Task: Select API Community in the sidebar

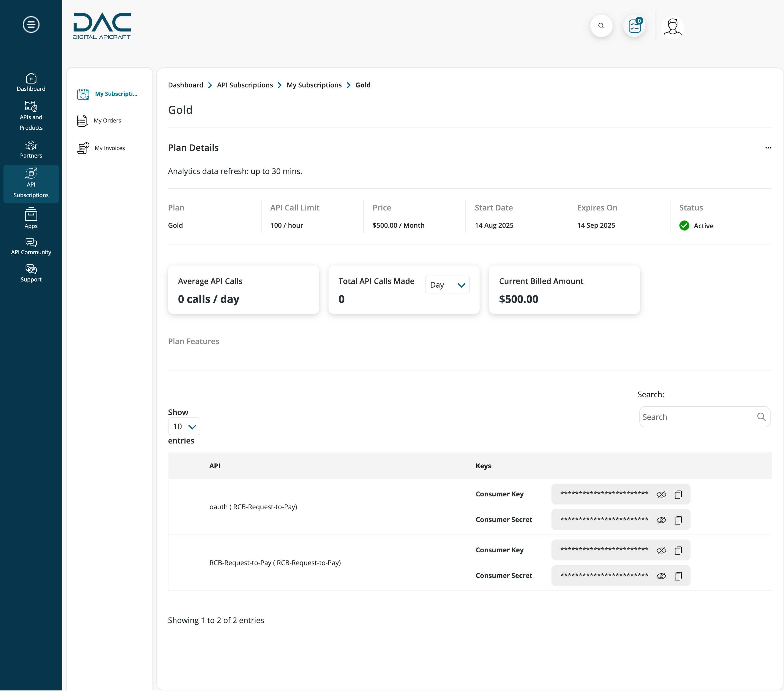Action: pos(31,246)
